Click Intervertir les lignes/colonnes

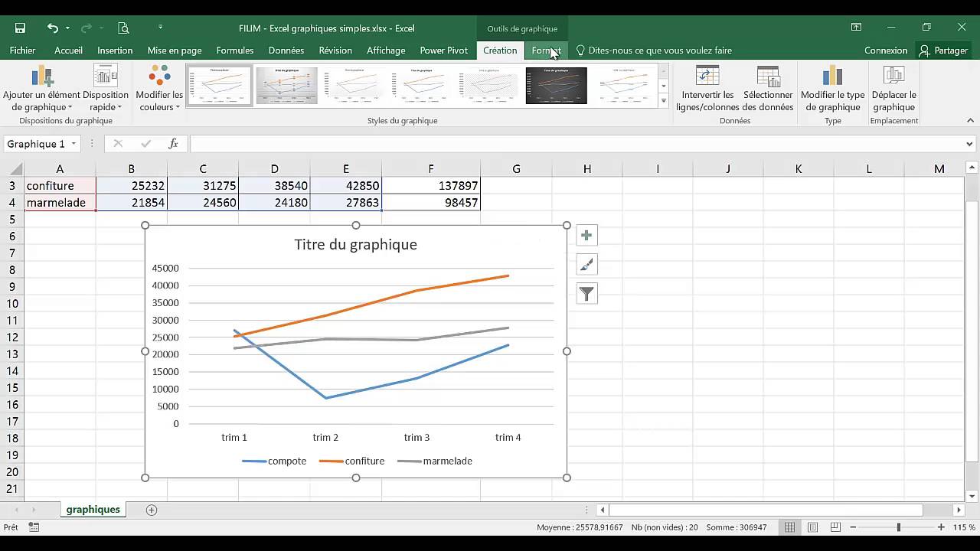point(707,88)
